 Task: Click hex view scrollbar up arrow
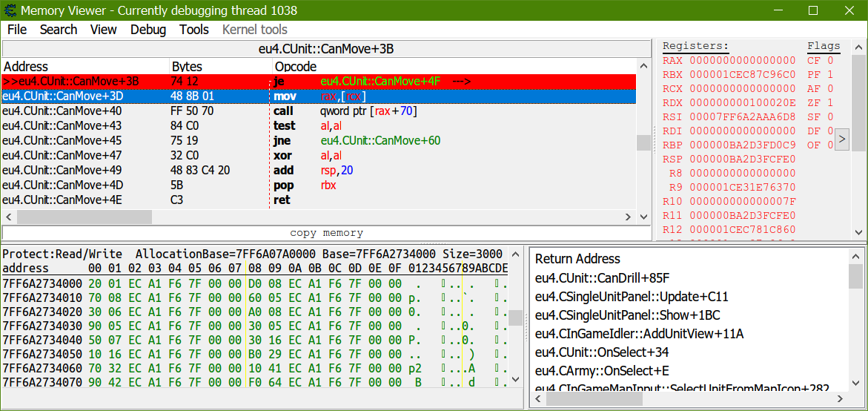(x=515, y=254)
